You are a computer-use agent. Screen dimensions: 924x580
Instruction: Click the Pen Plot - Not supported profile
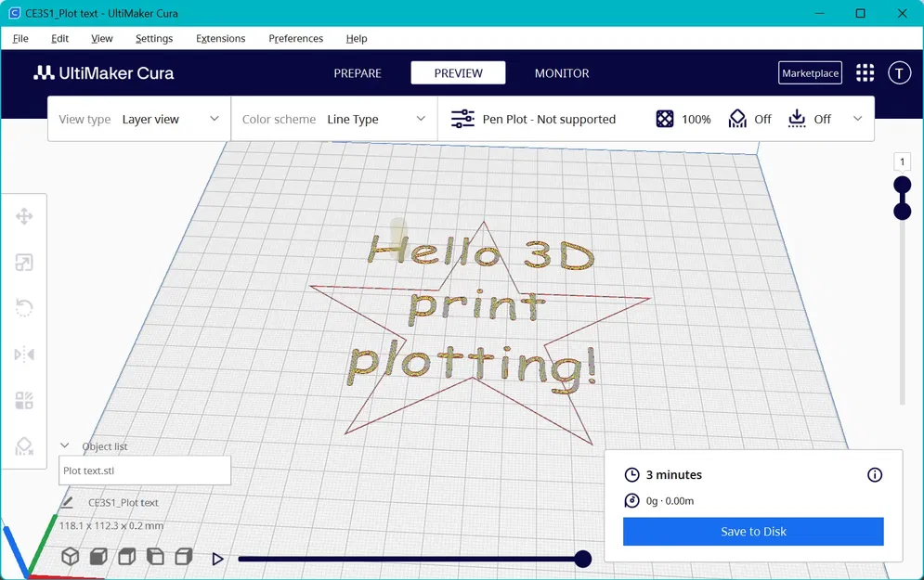point(549,119)
